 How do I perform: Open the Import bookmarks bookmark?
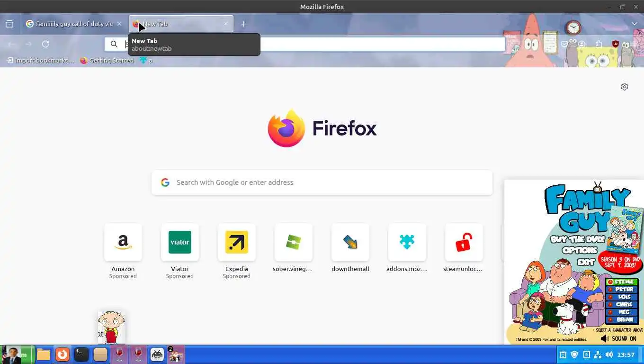pyautogui.click(x=40, y=60)
